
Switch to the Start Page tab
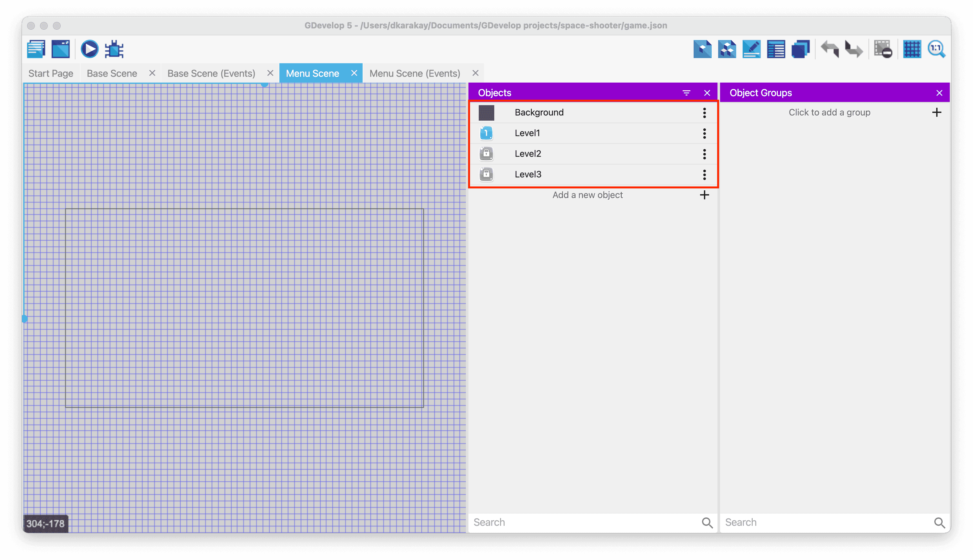[x=51, y=74]
